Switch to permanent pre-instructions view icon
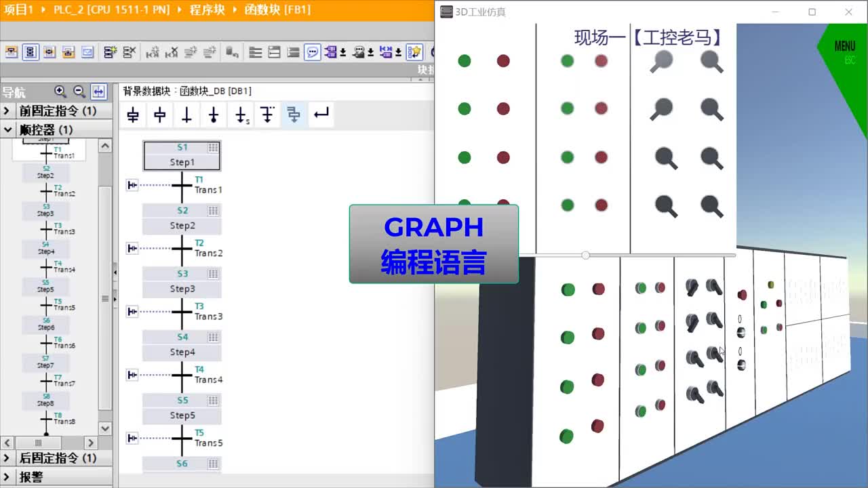This screenshot has width=868, height=488. tap(12, 52)
